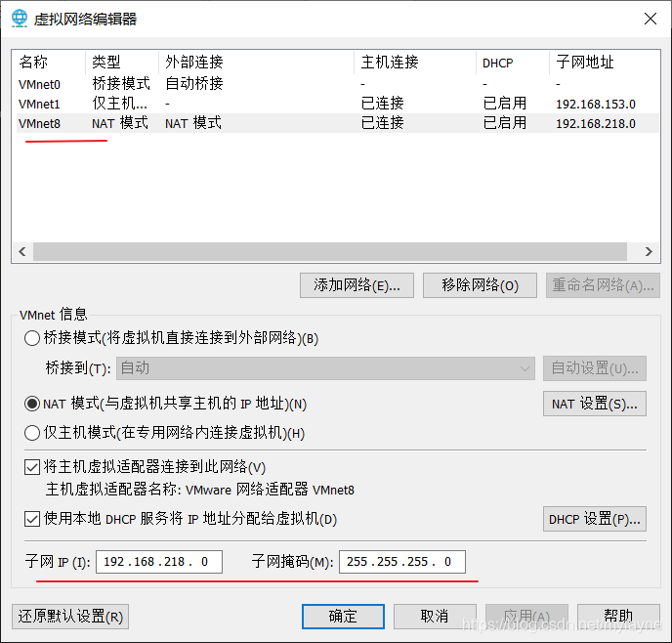Click the 子网 IP input field

(x=159, y=562)
